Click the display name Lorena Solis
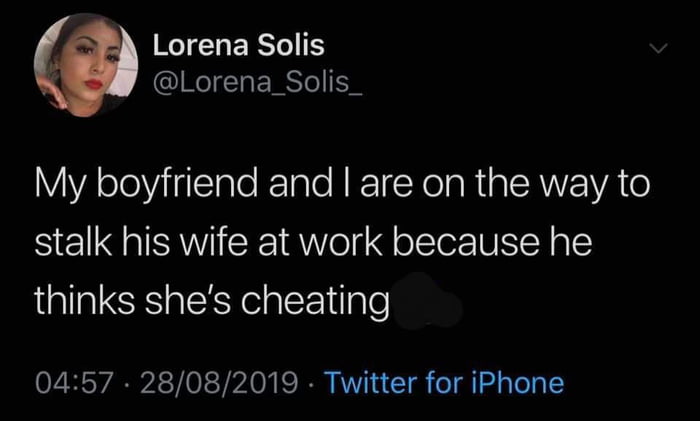This screenshot has height=421, width=700. 238,46
